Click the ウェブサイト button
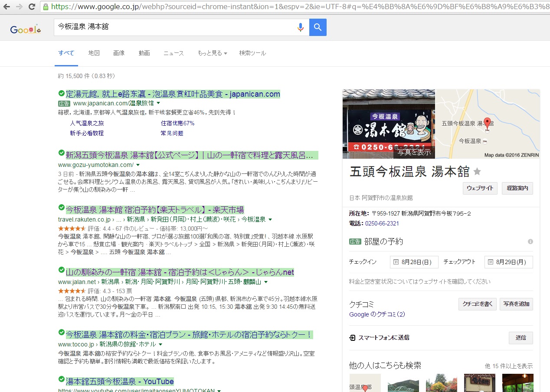Viewport: 550px width, 392px height. coord(480,188)
